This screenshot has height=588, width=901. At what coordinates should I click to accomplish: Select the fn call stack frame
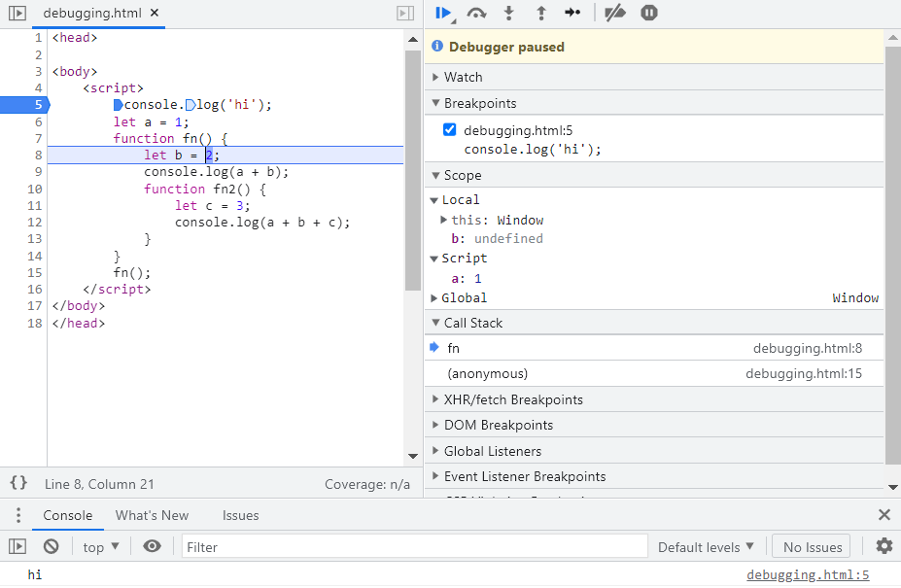coord(654,348)
